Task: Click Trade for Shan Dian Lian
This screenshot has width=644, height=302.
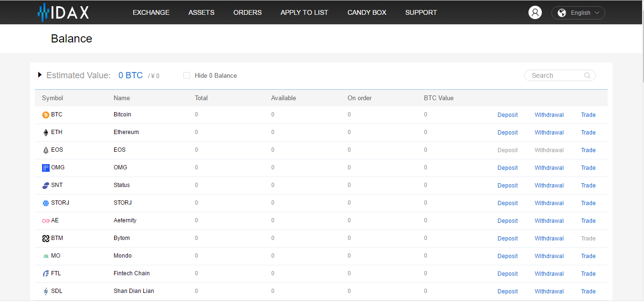Action: coord(588,292)
